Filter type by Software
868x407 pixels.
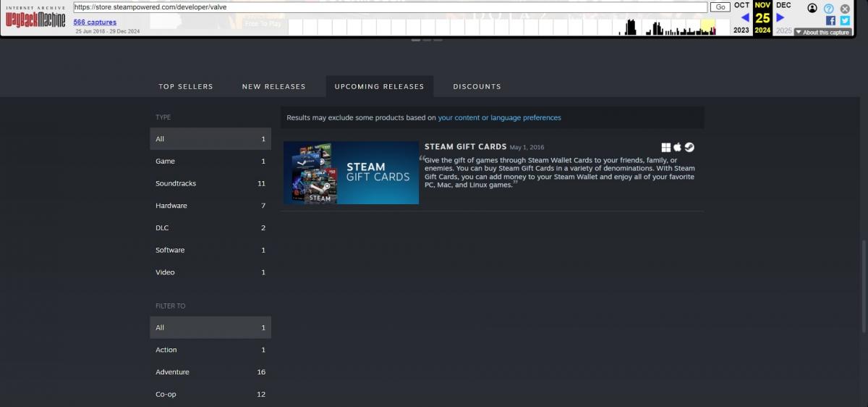pos(210,251)
